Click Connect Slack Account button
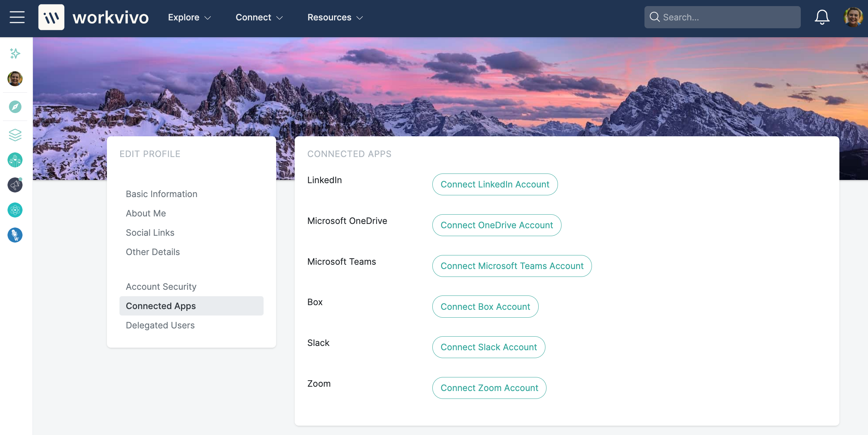This screenshot has height=435, width=868. point(489,347)
